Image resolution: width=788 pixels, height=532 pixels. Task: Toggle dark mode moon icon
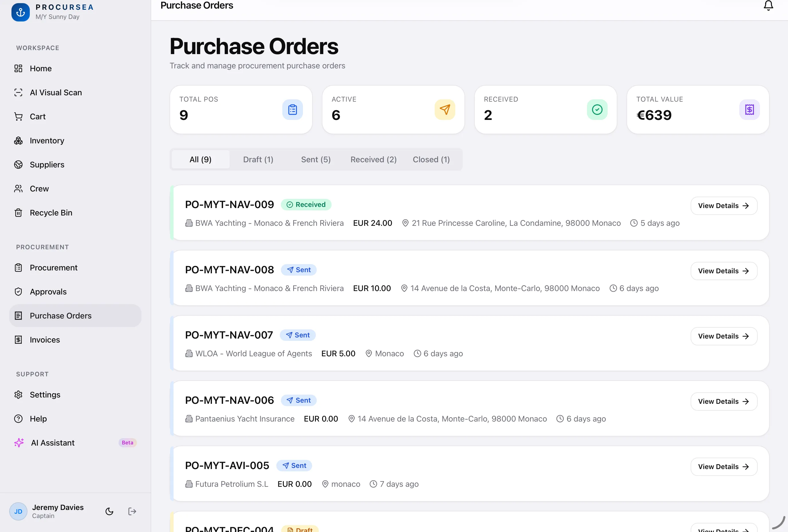pos(109,511)
